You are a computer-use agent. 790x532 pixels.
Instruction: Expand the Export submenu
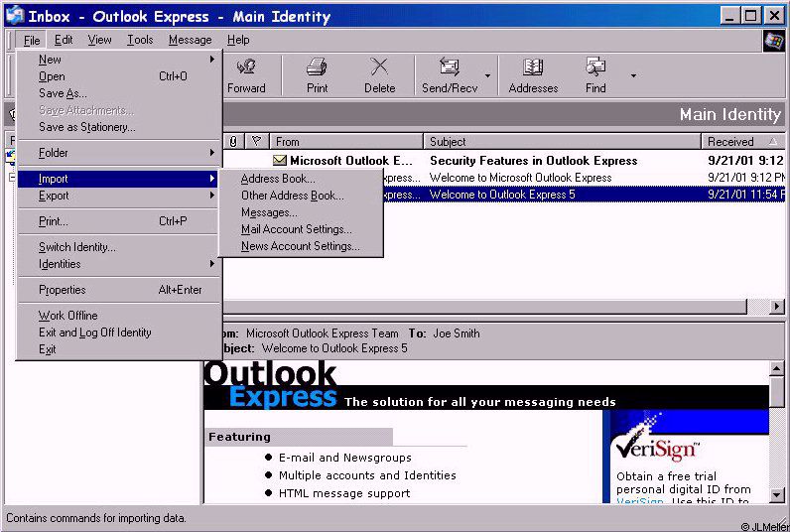pyautogui.click(x=118, y=196)
